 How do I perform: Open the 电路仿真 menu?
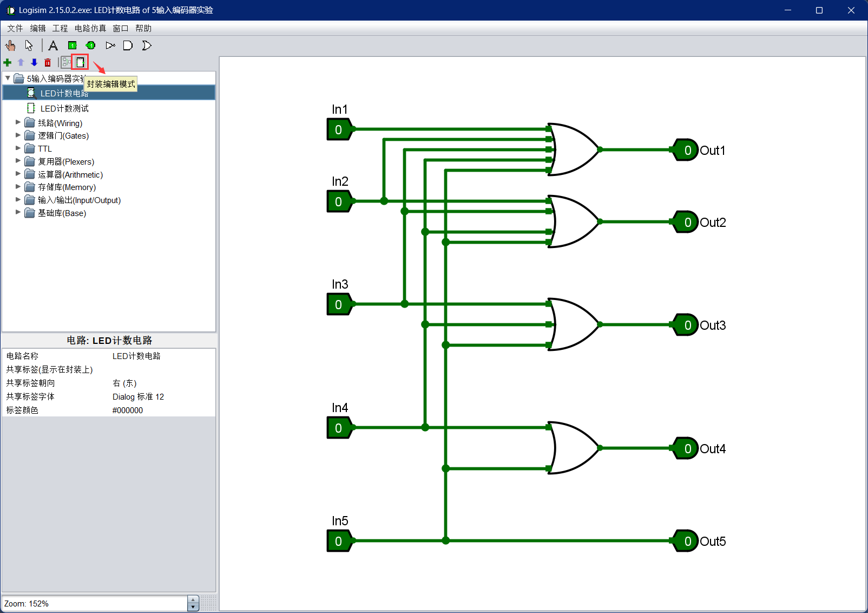pyautogui.click(x=90, y=28)
